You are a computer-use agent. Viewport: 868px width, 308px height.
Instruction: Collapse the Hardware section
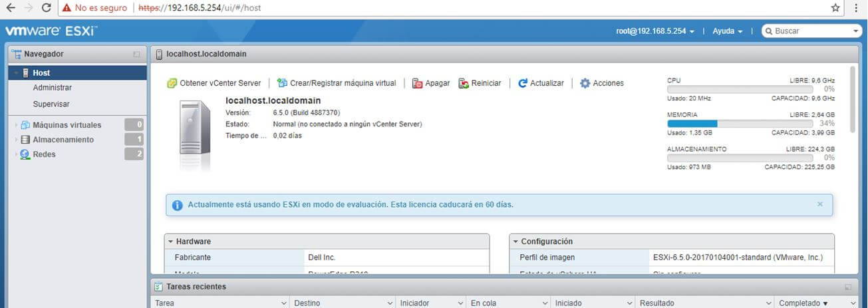[x=170, y=241]
